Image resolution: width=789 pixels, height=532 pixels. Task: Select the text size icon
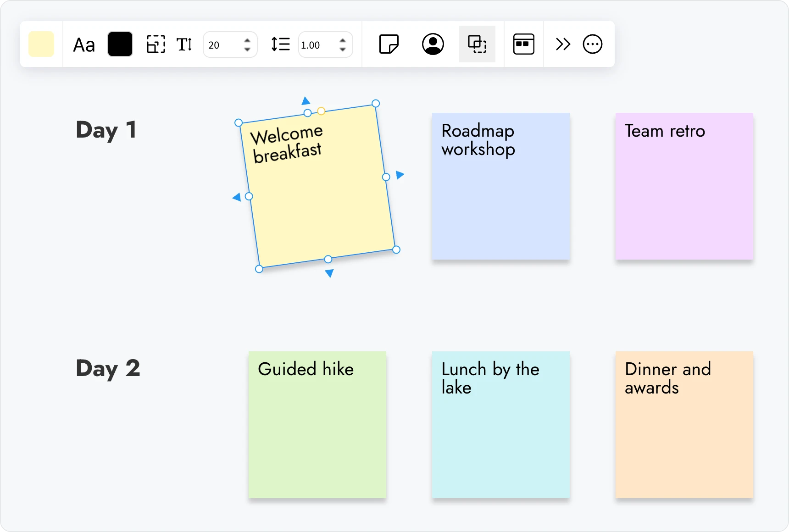(x=184, y=44)
